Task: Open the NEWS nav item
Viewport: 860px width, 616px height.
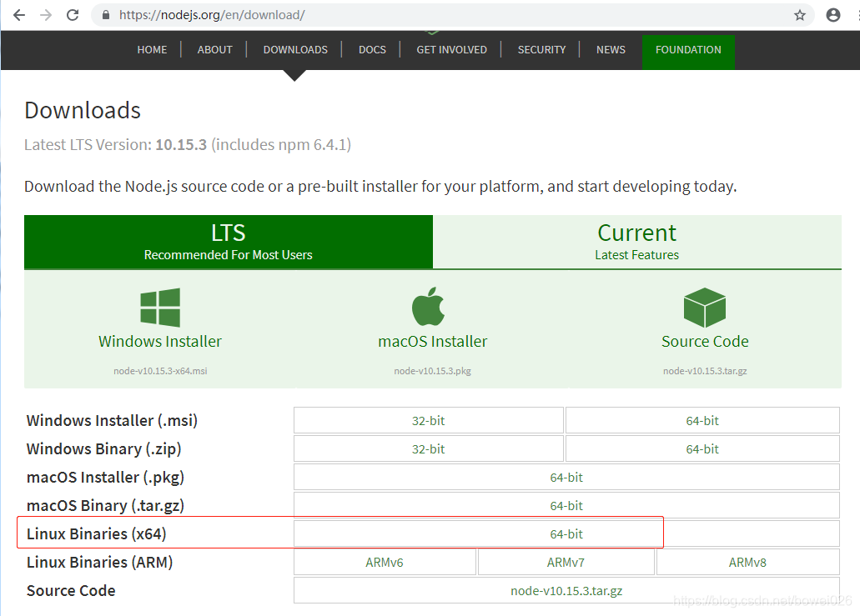Action: [611, 50]
